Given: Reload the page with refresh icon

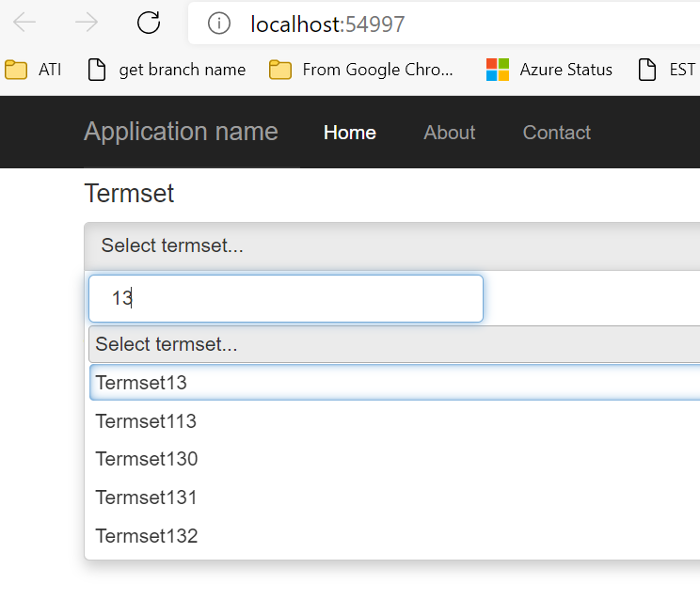Looking at the screenshot, I should [149, 24].
